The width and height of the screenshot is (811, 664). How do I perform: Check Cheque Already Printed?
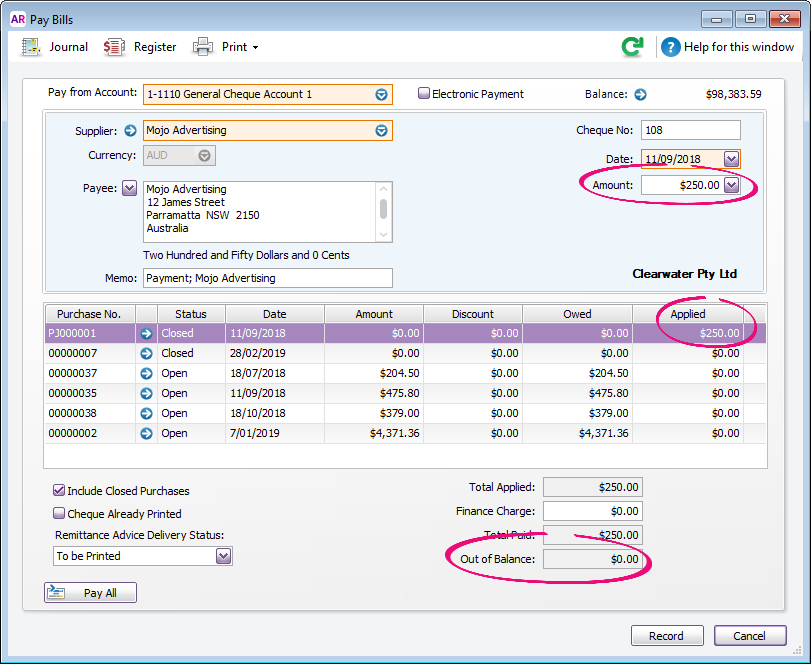(59, 513)
